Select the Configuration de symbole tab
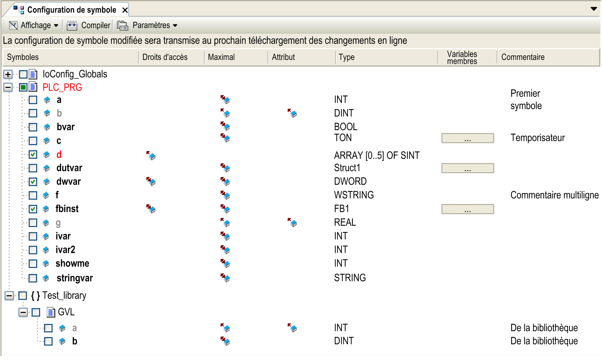The height and width of the screenshot is (364, 602). coord(71,10)
